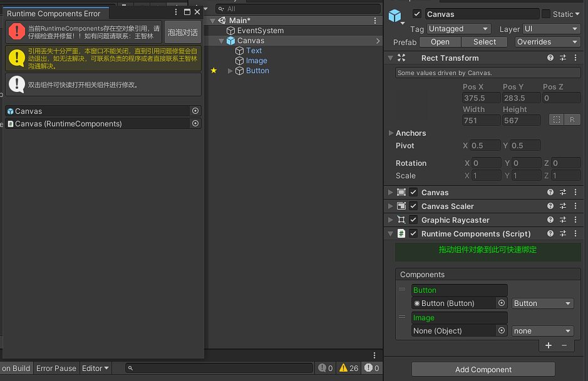Click the 泡泡对话 button
Screen dimensions: 588x381
[183, 32]
